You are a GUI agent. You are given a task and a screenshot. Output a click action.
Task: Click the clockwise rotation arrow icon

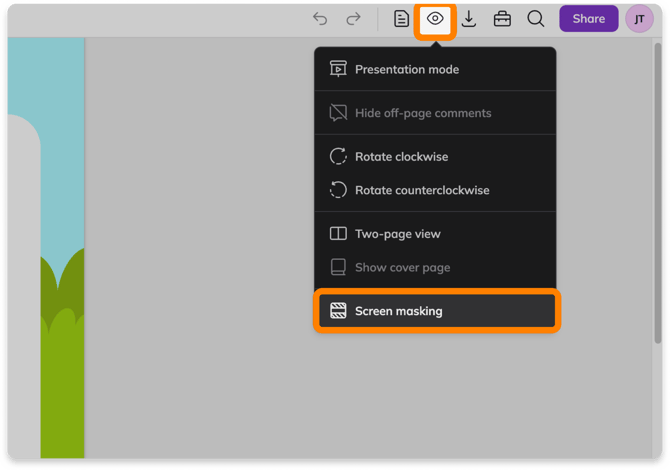(x=338, y=156)
